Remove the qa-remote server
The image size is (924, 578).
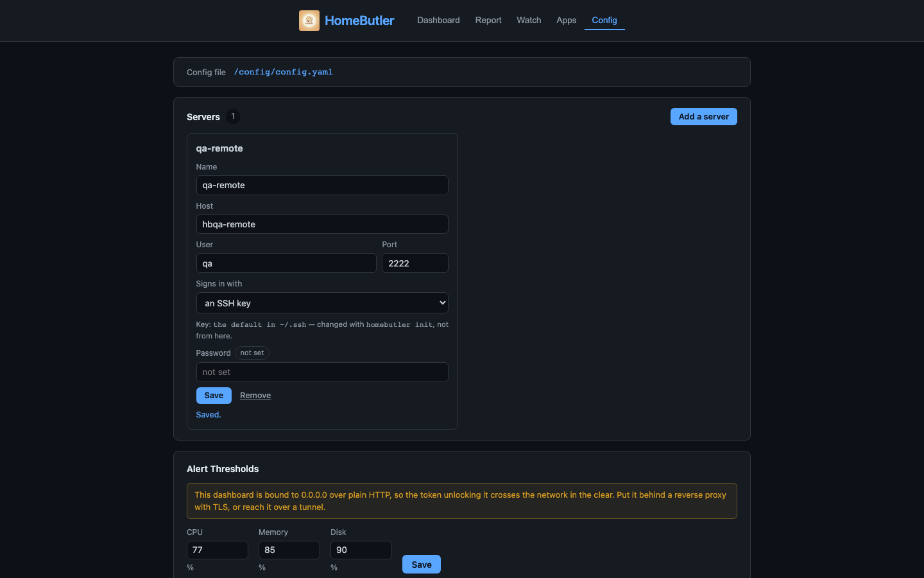point(255,396)
